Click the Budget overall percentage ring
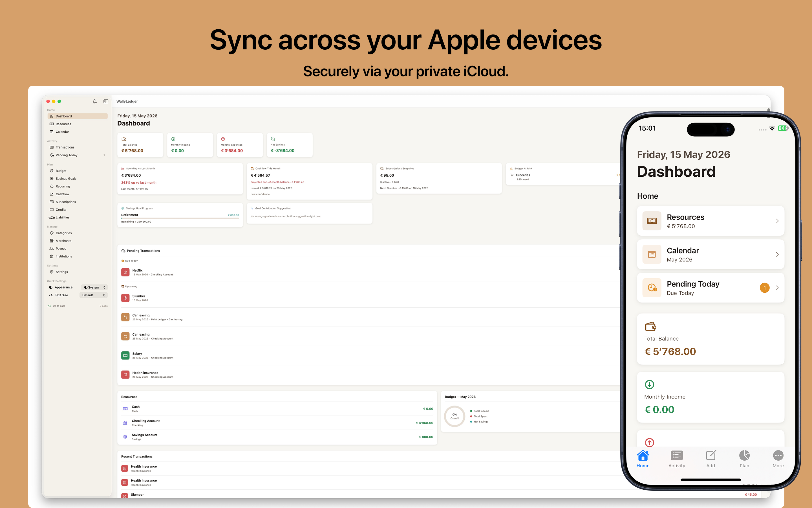 point(454,416)
